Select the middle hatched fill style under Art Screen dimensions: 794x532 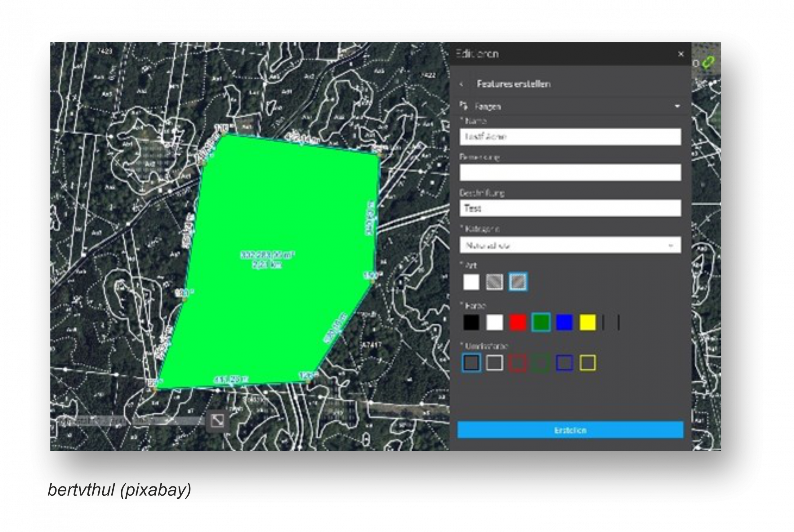click(495, 282)
